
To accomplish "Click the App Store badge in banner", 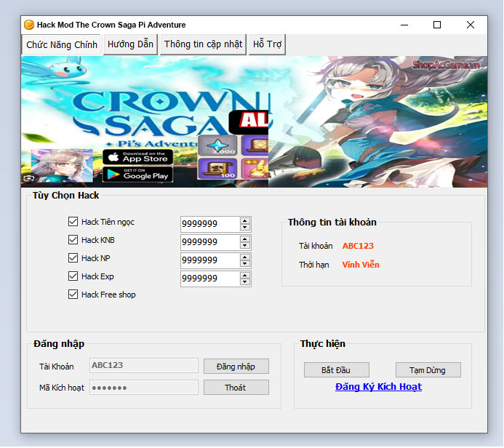I will [x=137, y=157].
